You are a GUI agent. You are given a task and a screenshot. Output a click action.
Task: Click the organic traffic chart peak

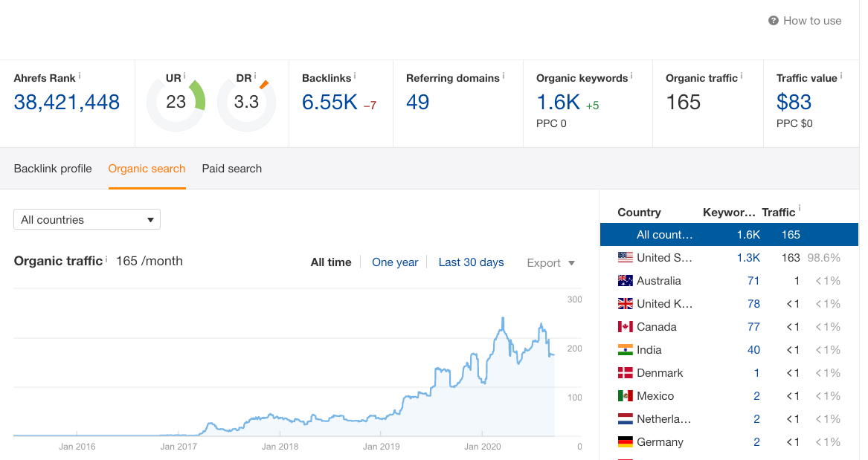point(503,319)
